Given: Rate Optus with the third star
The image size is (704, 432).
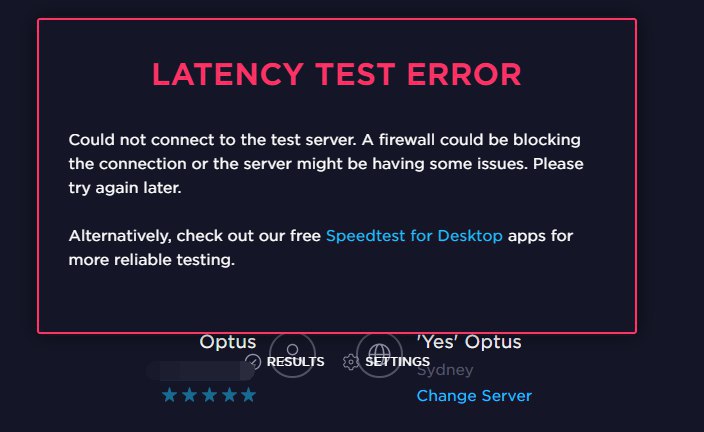Looking at the screenshot, I should (x=209, y=396).
